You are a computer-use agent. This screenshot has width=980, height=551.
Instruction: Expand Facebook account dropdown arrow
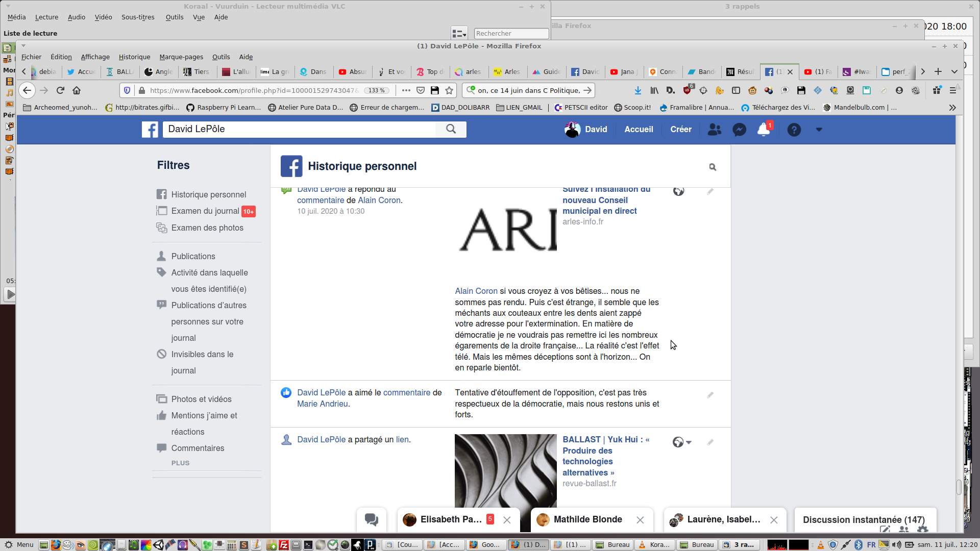(x=819, y=130)
